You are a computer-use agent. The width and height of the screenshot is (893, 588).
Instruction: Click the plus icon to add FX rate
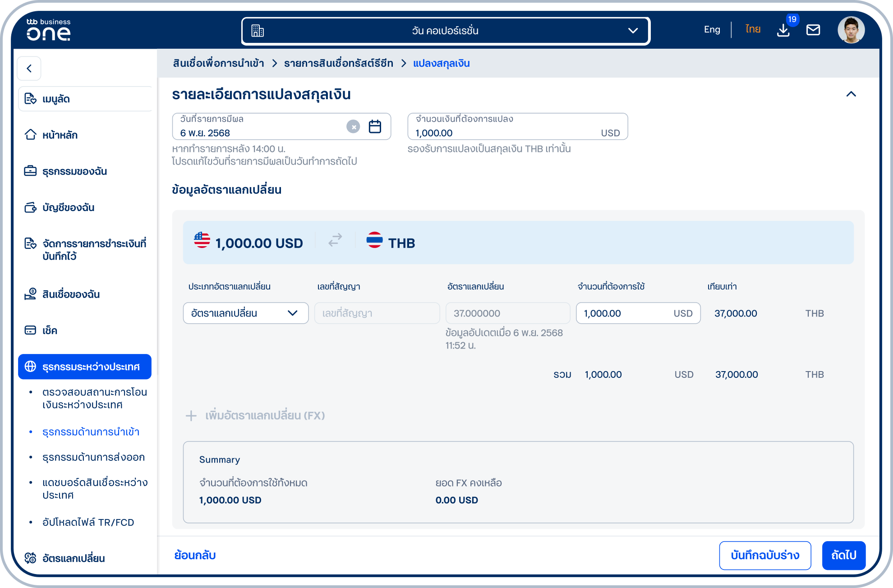[x=191, y=416]
